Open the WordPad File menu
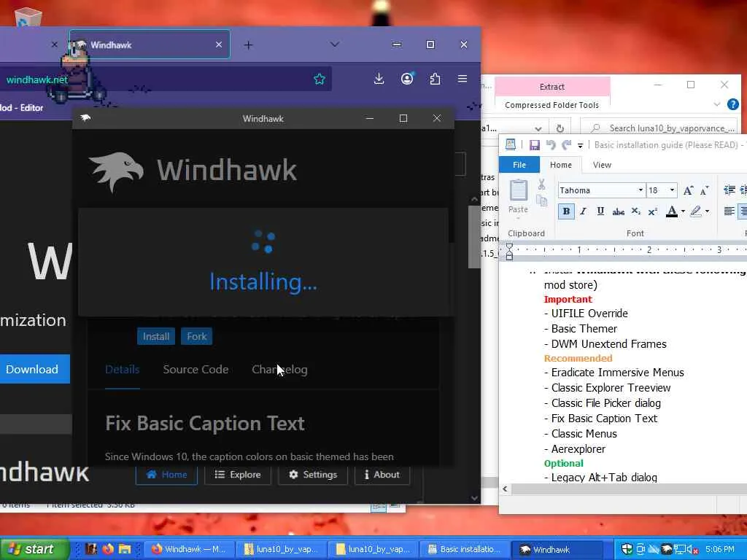The height and width of the screenshot is (560, 747). coord(519,165)
